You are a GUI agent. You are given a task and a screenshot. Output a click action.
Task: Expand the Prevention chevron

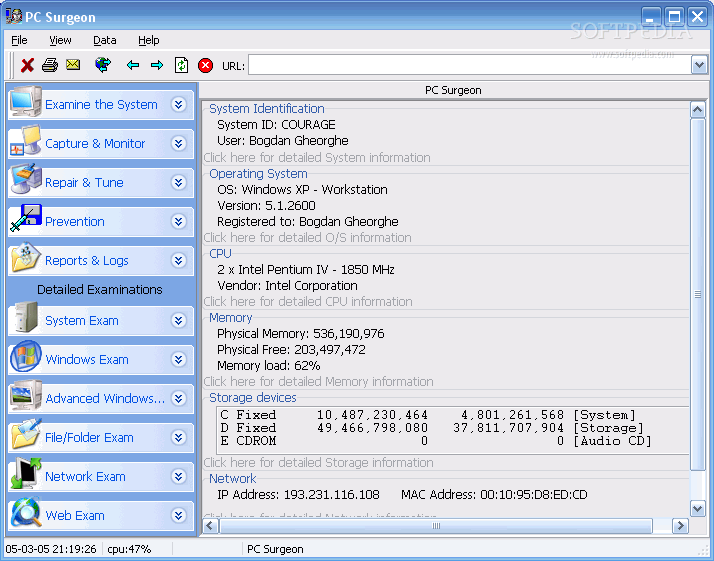[178, 222]
